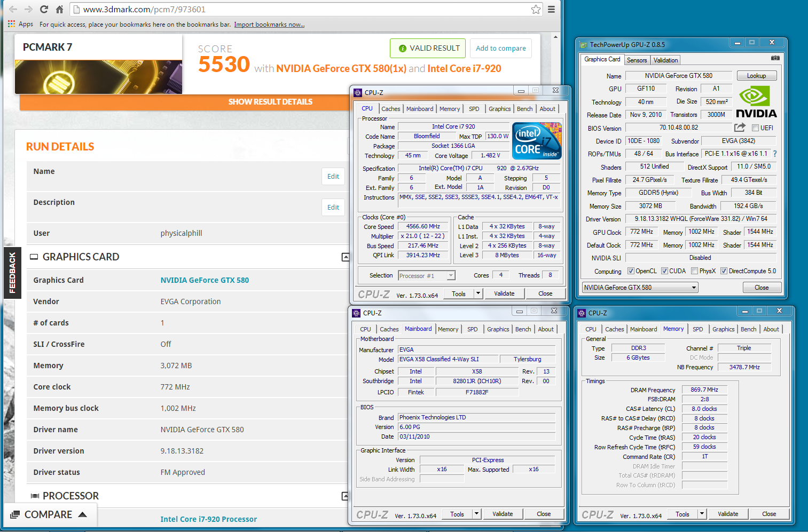
Task: Click the page scrollbar up arrow
Action: tap(555, 37)
